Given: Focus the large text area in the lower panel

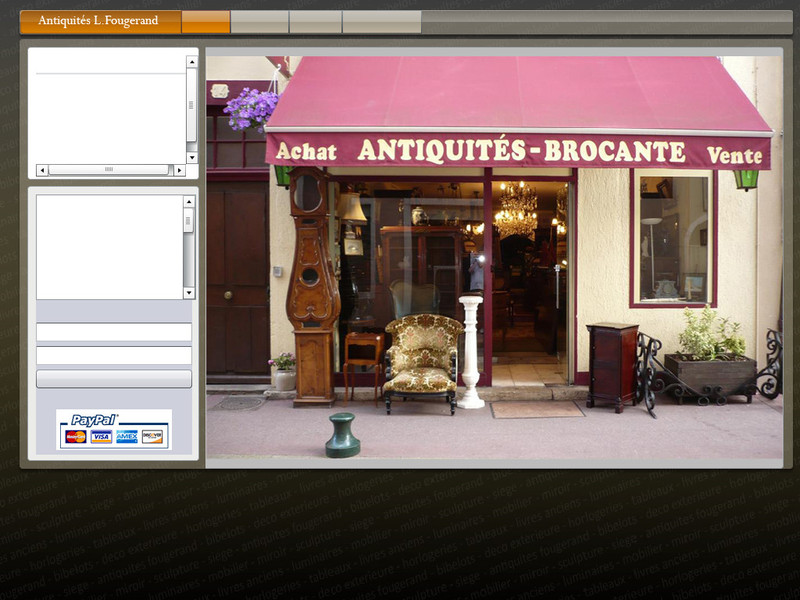Looking at the screenshot, I should 109,247.
